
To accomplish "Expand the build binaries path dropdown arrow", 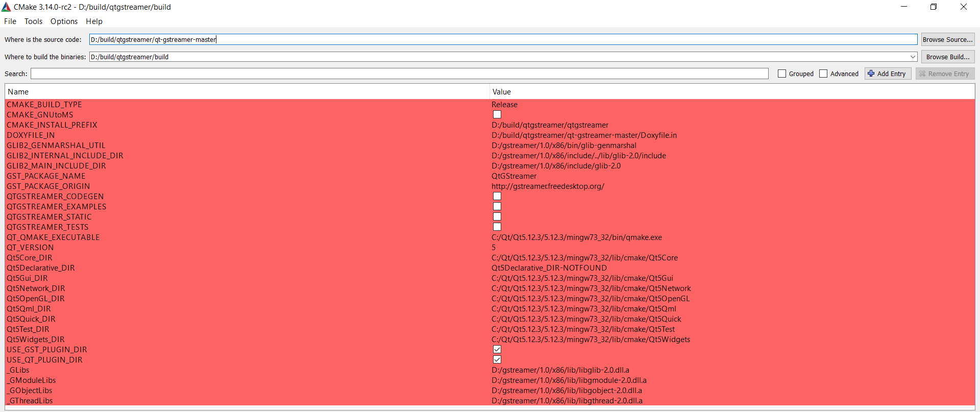I will [913, 57].
